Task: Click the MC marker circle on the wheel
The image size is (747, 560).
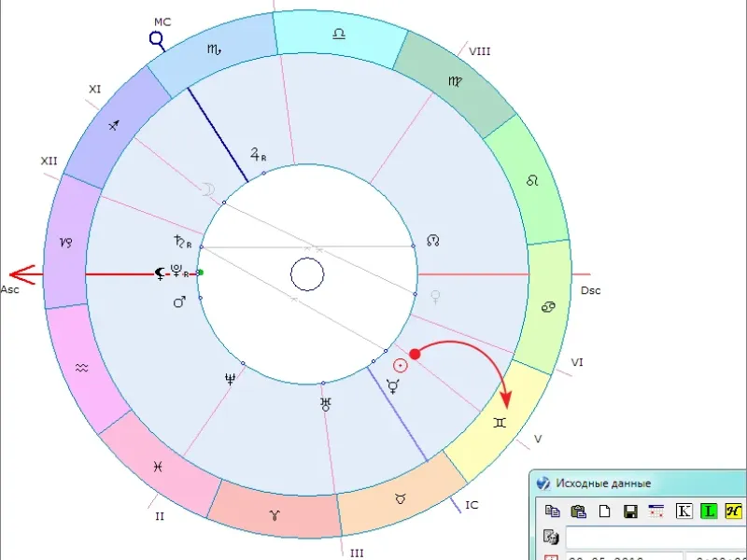Action: (157, 39)
